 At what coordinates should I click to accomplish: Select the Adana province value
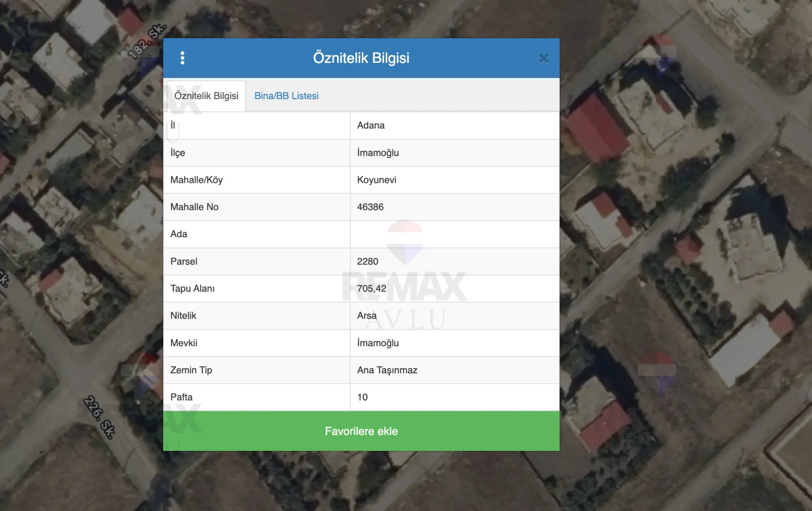[x=371, y=126]
